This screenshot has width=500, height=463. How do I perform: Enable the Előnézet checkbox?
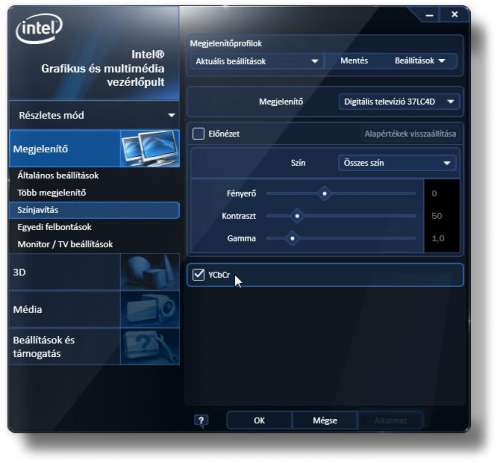[x=198, y=134]
